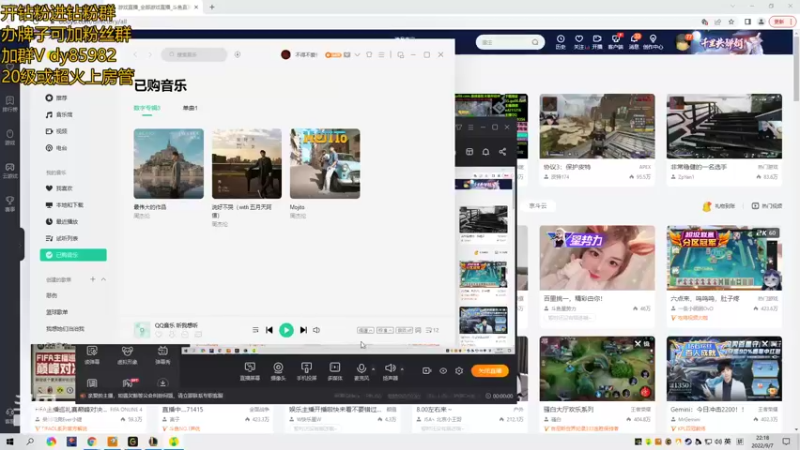Image resolution: width=800 pixels, height=450 pixels.
Task: Expand speaker options arrow in streaming tool
Action: click(x=402, y=369)
